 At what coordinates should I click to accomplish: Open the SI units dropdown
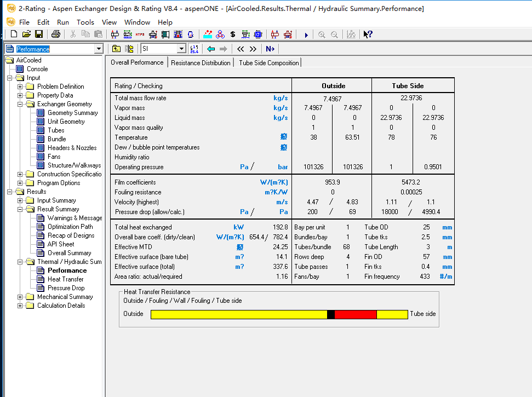coord(181,49)
